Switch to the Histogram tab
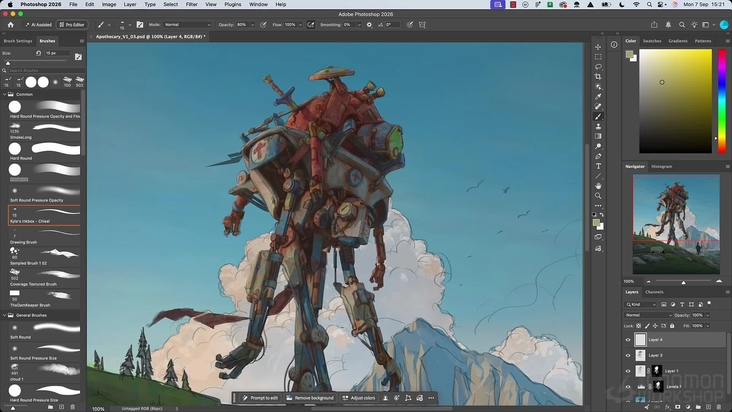The height and width of the screenshot is (412, 732). click(662, 167)
